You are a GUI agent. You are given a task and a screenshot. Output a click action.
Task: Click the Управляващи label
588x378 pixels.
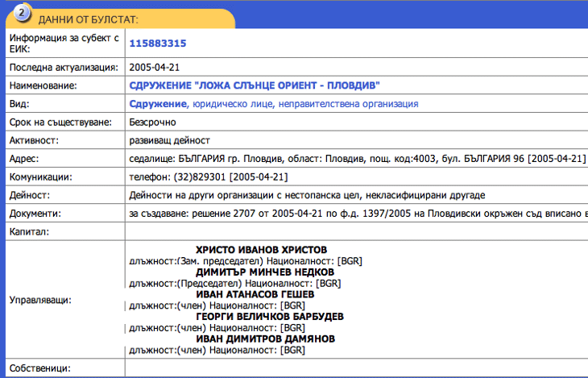pyautogui.click(x=40, y=300)
